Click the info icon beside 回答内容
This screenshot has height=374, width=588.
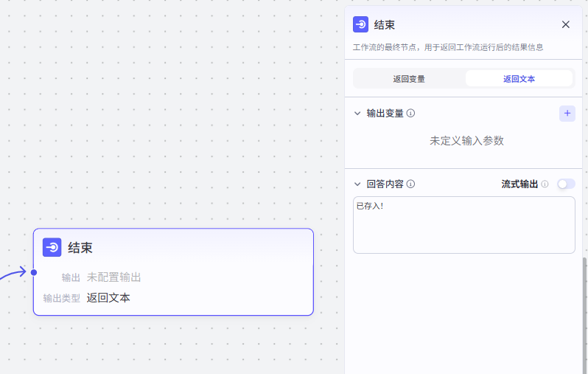pos(411,184)
